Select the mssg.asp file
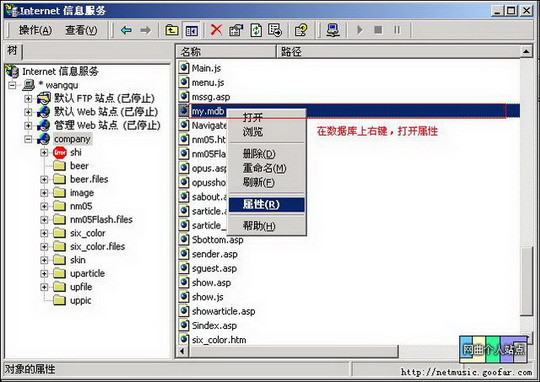The height and width of the screenshot is (382, 540). [x=211, y=97]
